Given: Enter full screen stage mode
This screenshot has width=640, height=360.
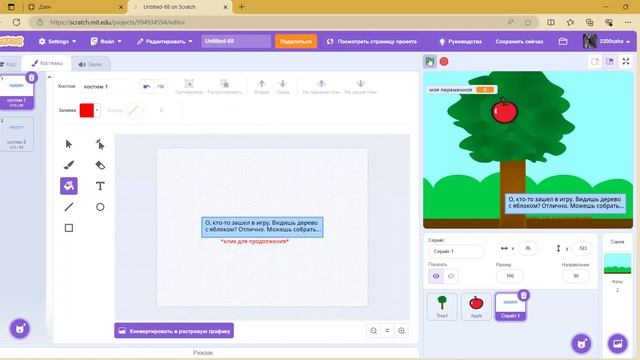Looking at the screenshot, I should pyautogui.click(x=626, y=62).
